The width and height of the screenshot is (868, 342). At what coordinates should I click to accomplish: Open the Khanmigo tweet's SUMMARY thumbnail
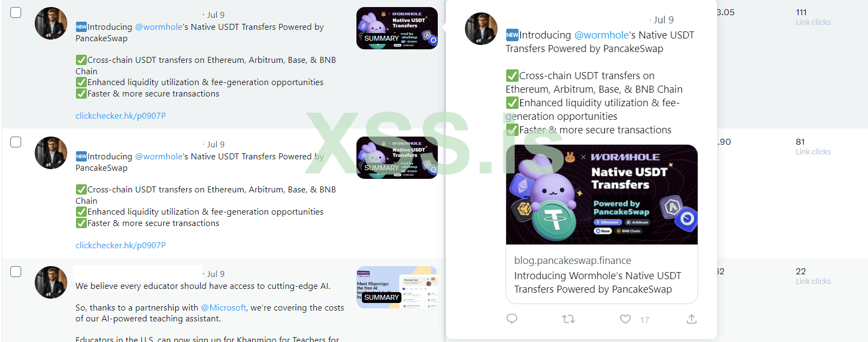(397, 287)
